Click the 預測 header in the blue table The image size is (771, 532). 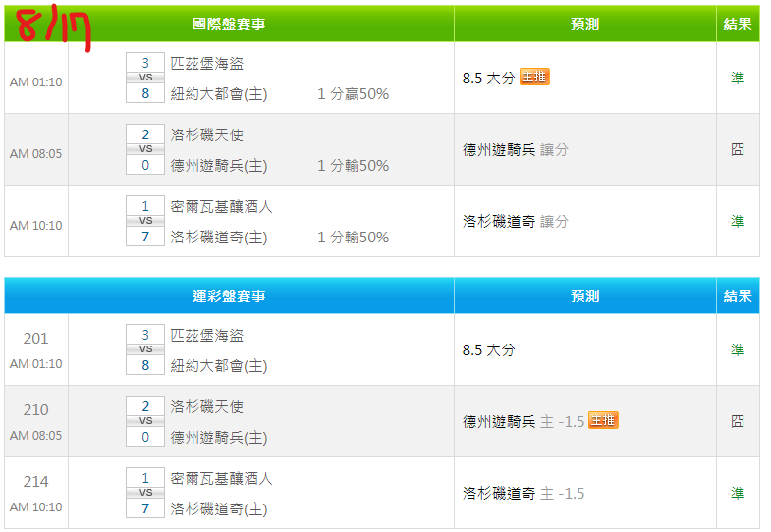pos(585,296)
